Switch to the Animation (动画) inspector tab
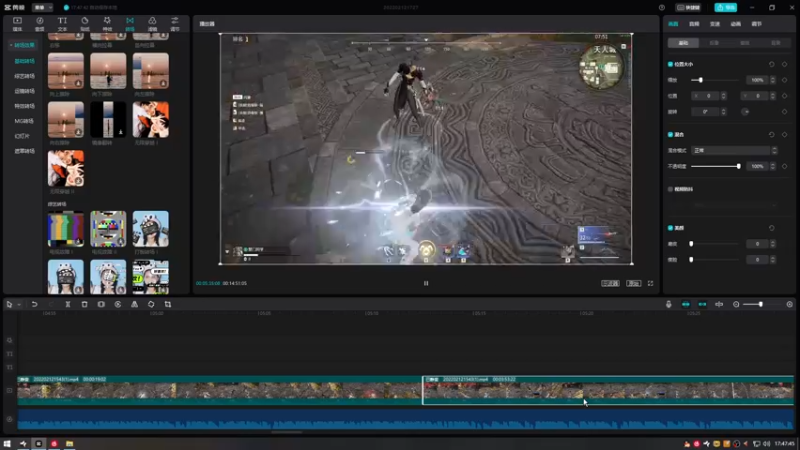This screenshot has height=450, width=800. click(736, 24)
